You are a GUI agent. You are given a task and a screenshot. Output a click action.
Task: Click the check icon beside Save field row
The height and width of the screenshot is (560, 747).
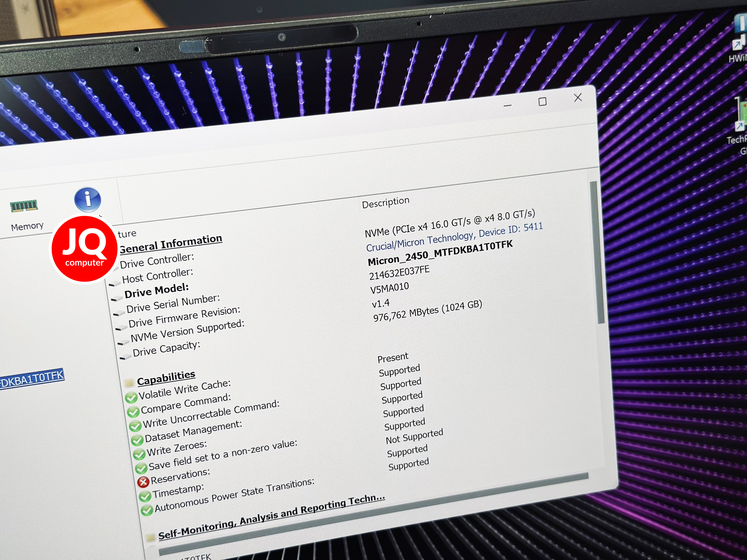coord(141,468)
